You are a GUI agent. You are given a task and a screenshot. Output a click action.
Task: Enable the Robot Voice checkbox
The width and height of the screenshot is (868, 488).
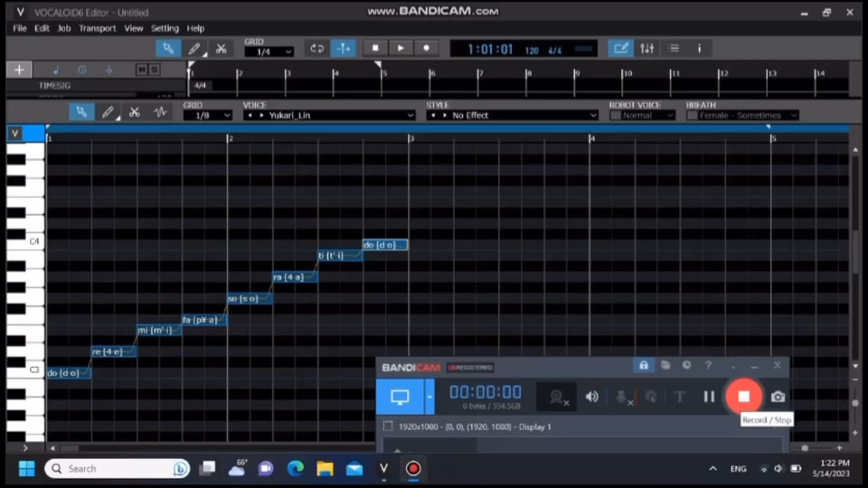coord(615,115)
